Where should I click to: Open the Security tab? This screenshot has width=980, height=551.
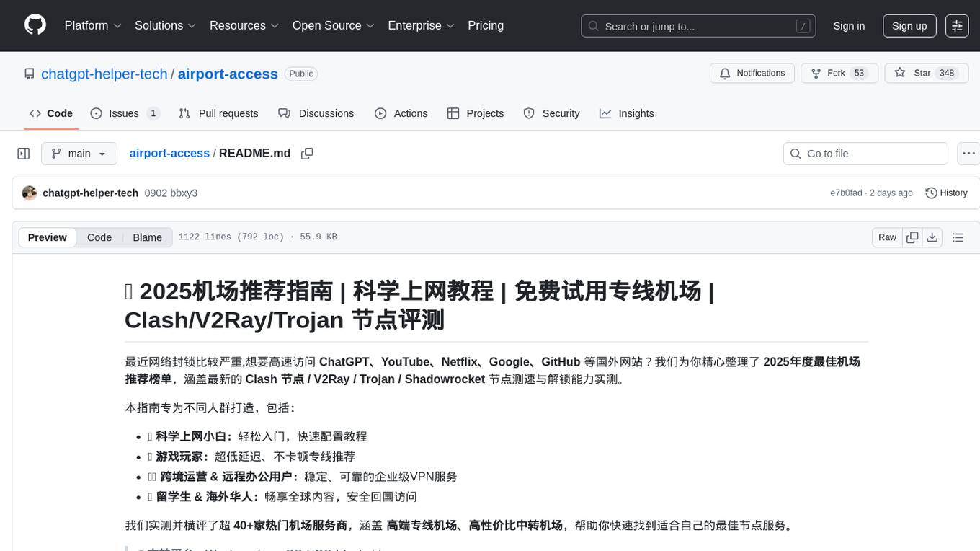[x=552, y=113]
